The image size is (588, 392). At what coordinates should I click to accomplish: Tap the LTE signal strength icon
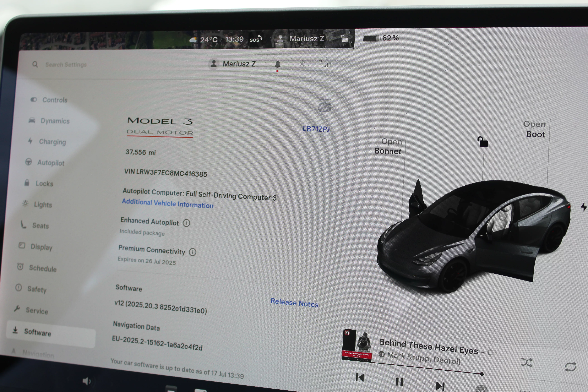[326, 64]
